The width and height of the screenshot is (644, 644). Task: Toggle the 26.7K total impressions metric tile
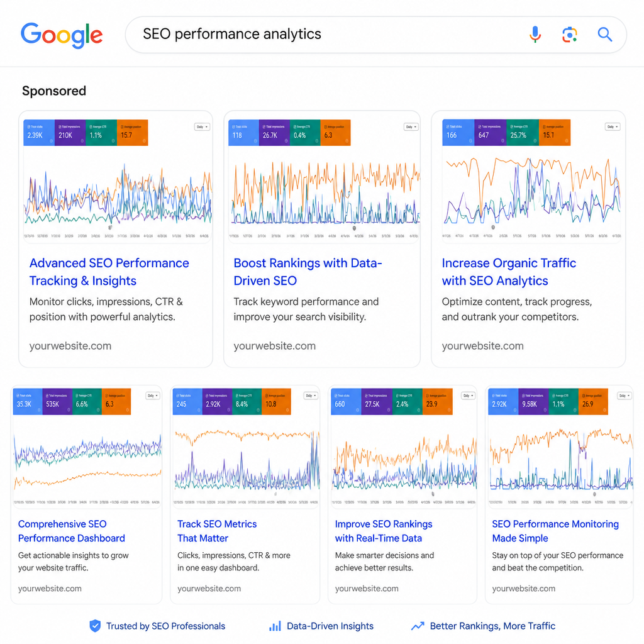coord(274,133)
